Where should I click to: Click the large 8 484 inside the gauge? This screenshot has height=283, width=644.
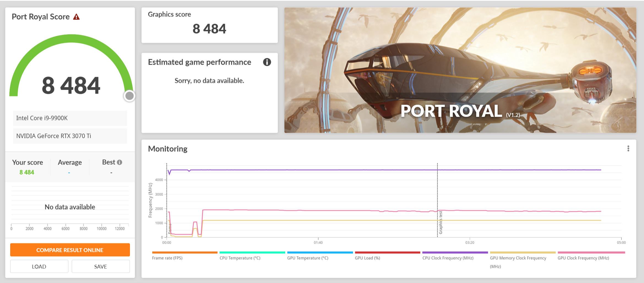click(x=71, y=86)
